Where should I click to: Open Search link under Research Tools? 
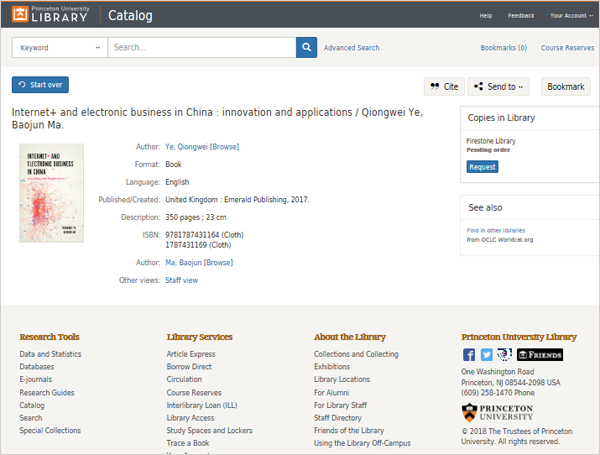[31, 418]
